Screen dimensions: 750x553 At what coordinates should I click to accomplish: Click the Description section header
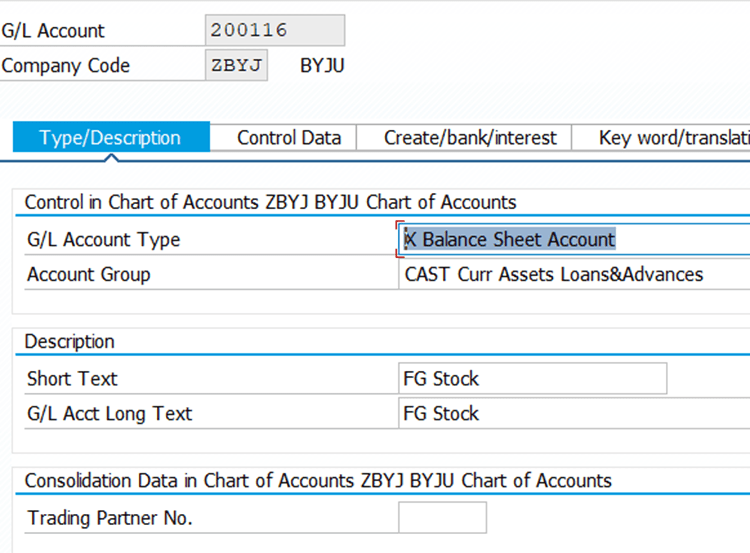coord(70,342)
